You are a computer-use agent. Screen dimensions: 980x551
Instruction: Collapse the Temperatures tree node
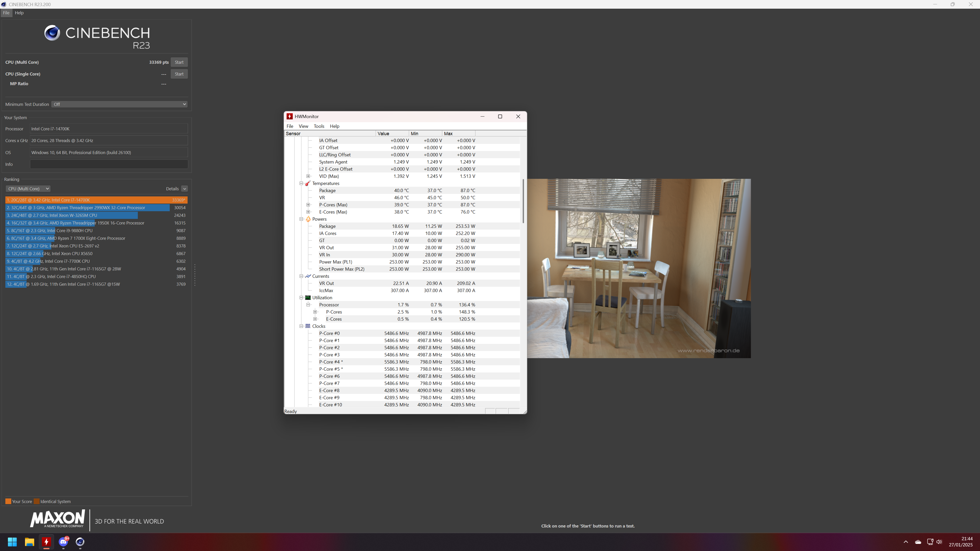[301, 183]
